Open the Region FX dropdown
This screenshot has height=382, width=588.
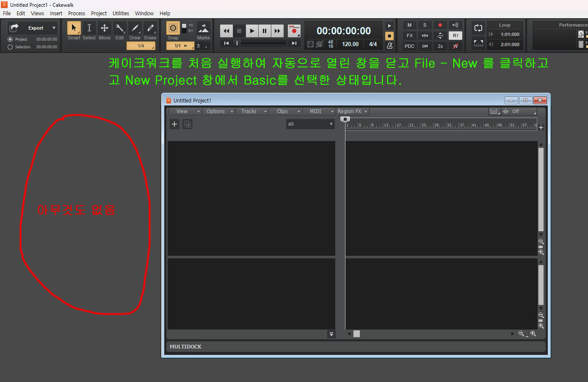(x=353, y=111)
